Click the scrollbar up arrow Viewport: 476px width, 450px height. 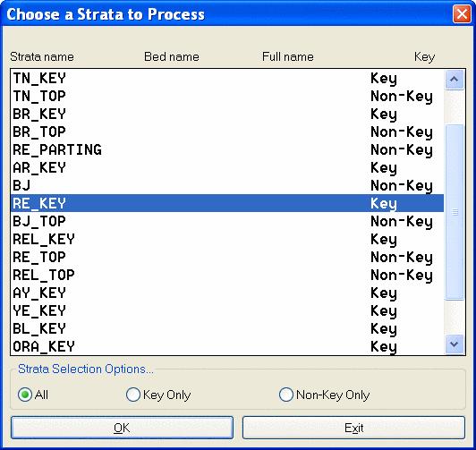(x=455, y=80)
